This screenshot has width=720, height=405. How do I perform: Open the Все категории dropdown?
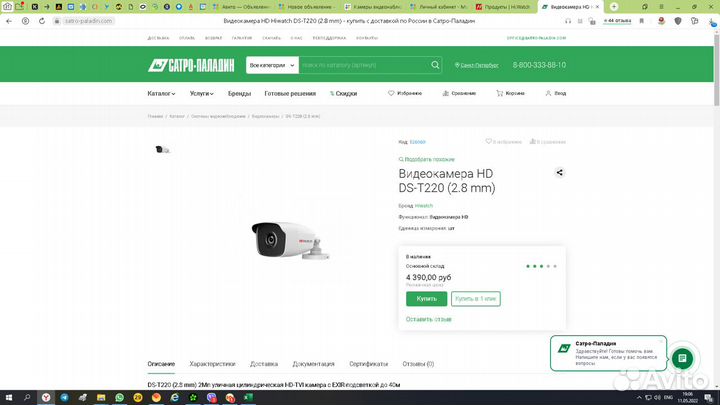pyautogui.click(x=272, y=65)
